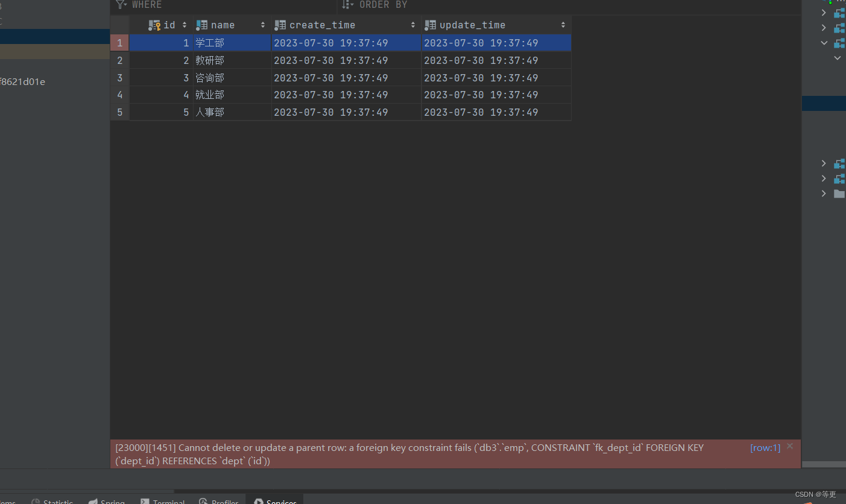Viewport: 846px width, 504px height.
Task: Click update_time cell in the 人事部 row
Action: pyautogui.click(x=496, y=112)
